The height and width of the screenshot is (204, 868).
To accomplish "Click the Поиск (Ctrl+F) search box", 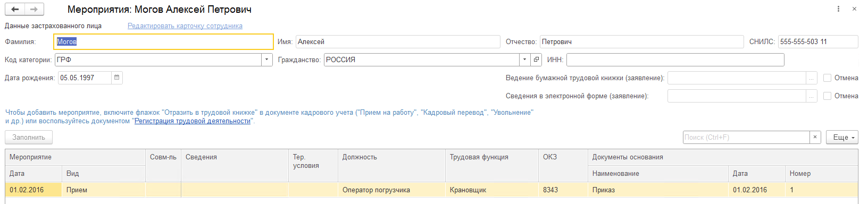I will tap(746, 137).
